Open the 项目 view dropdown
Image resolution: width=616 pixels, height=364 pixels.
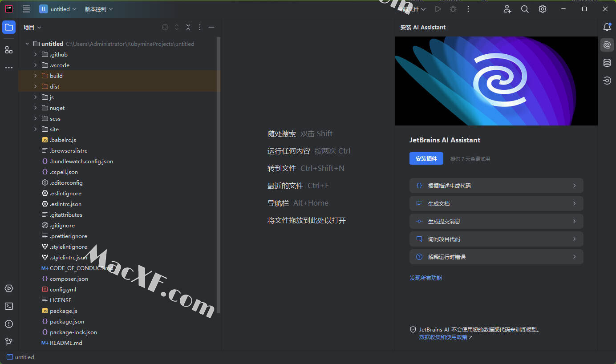(32, 27)
